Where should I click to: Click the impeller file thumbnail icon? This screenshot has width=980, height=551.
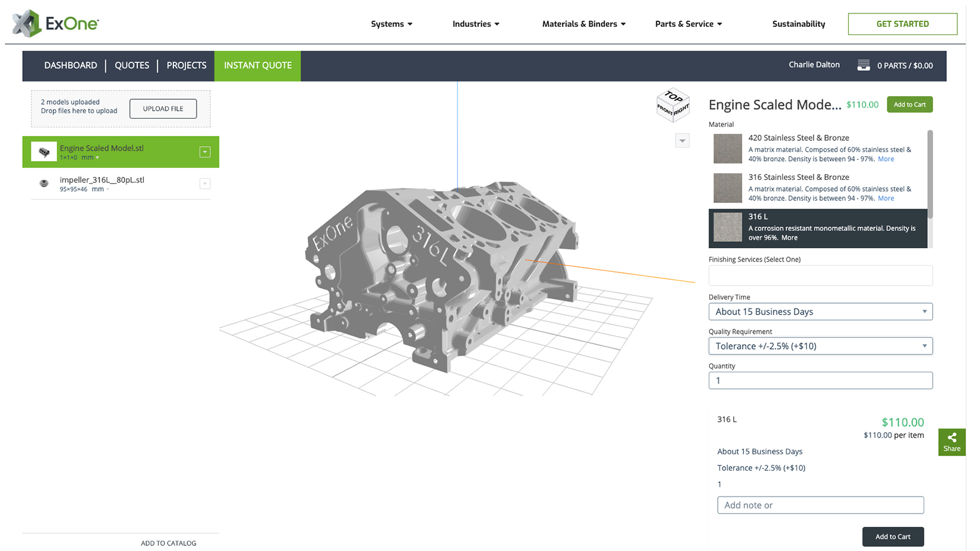coord(44,183)
